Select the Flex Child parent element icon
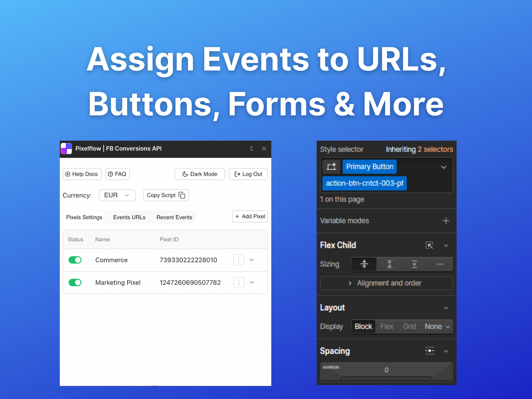The height and width of the screenshot is (399, 532). coord(429,245)
